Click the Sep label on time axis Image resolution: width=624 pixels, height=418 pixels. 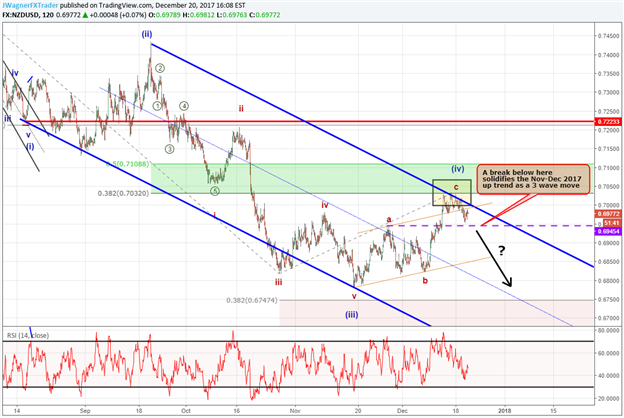(85, 410)
